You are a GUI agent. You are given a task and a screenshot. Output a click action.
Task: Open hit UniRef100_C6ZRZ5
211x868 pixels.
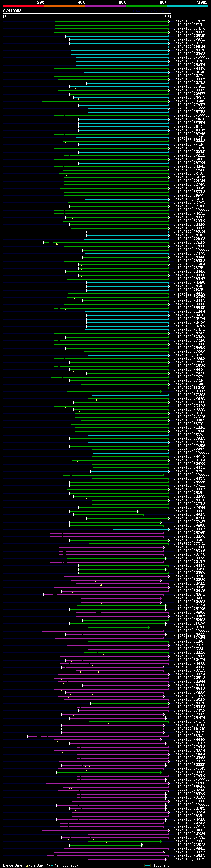189,21
